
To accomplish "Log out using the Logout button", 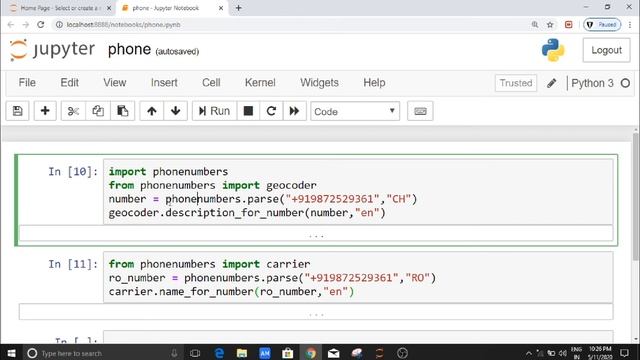I will click(607, 50).
